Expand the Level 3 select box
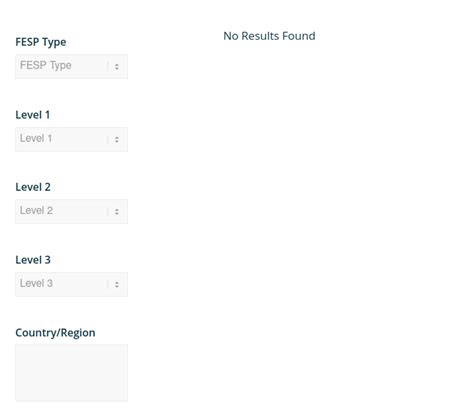This screenshot has width=474, height=410. click(x=71, y=284)
